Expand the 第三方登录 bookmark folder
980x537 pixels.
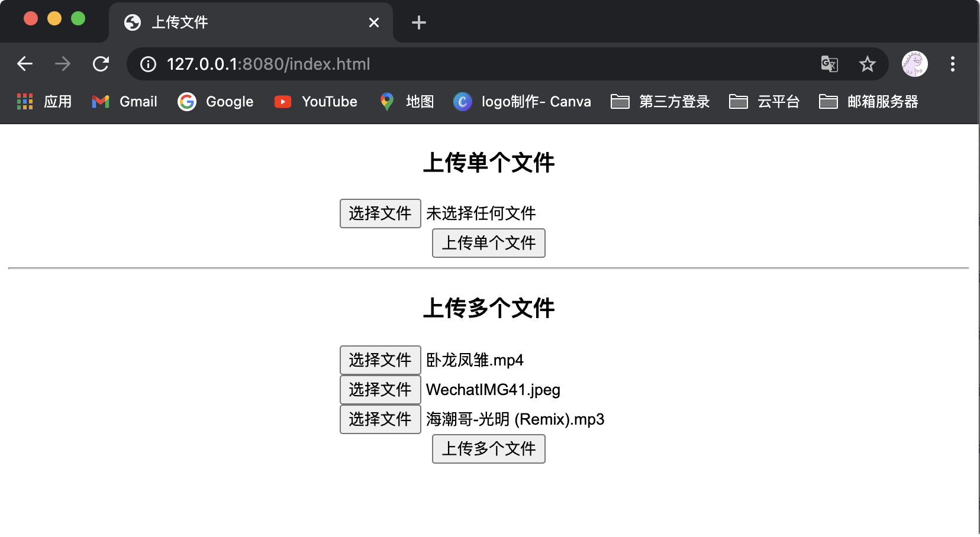click(660, 102)
